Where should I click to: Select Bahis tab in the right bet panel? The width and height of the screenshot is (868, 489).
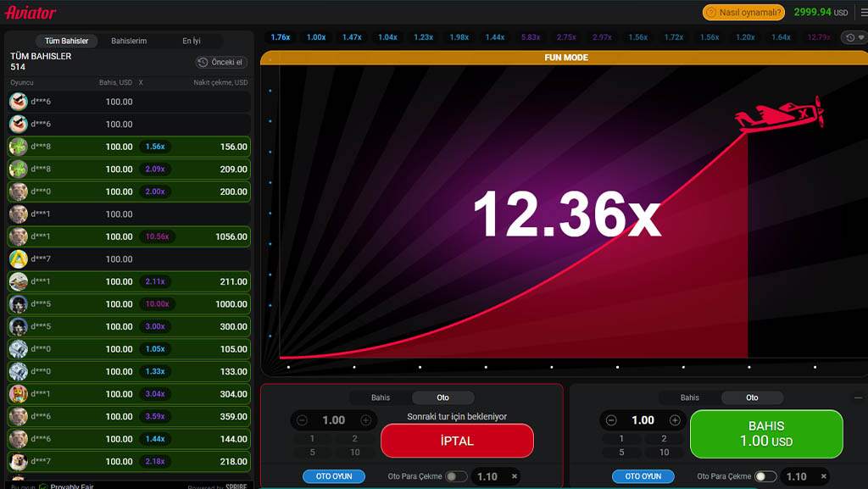coord(690,397)
